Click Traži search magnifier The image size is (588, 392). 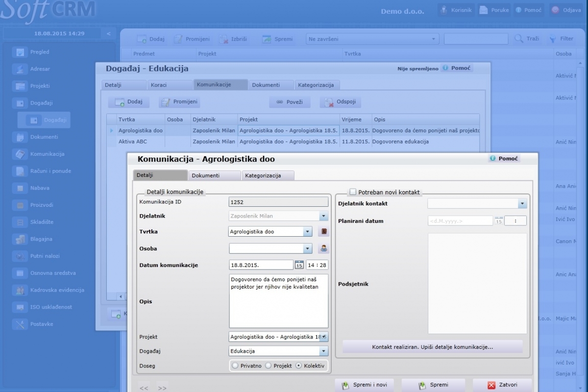tap(519, 39)
